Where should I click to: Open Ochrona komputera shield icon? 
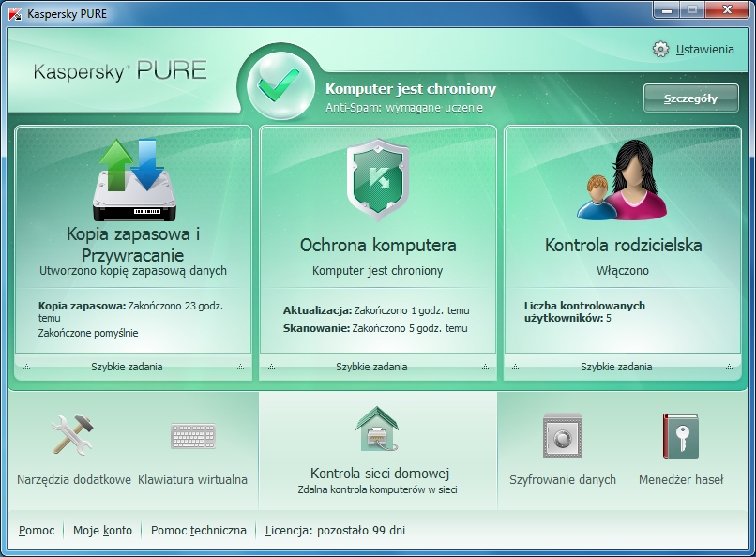376,178
